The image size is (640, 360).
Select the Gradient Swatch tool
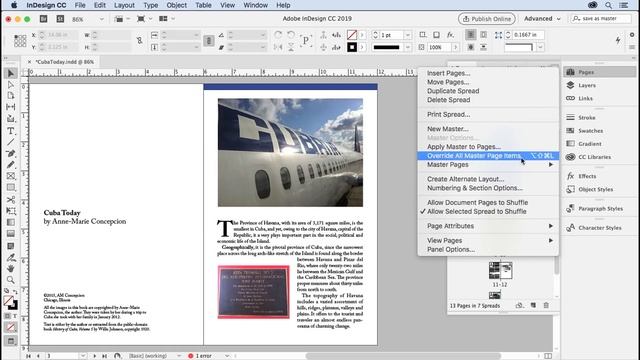click(x=11, y=222)
